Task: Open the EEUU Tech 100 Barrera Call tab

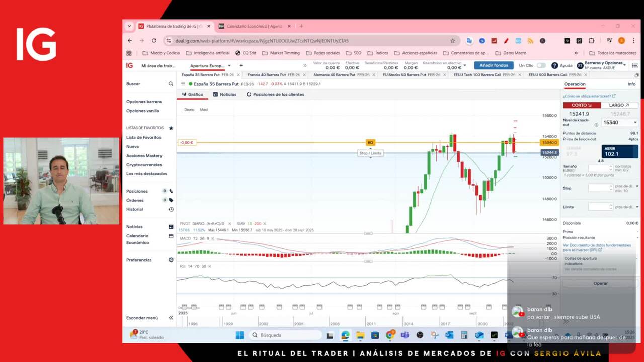Action: (x=477, y=75)
